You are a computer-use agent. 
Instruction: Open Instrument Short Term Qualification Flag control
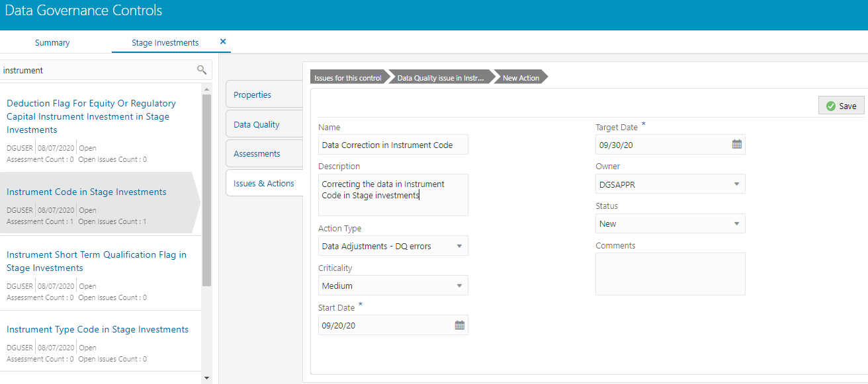(x=97, y=261)
